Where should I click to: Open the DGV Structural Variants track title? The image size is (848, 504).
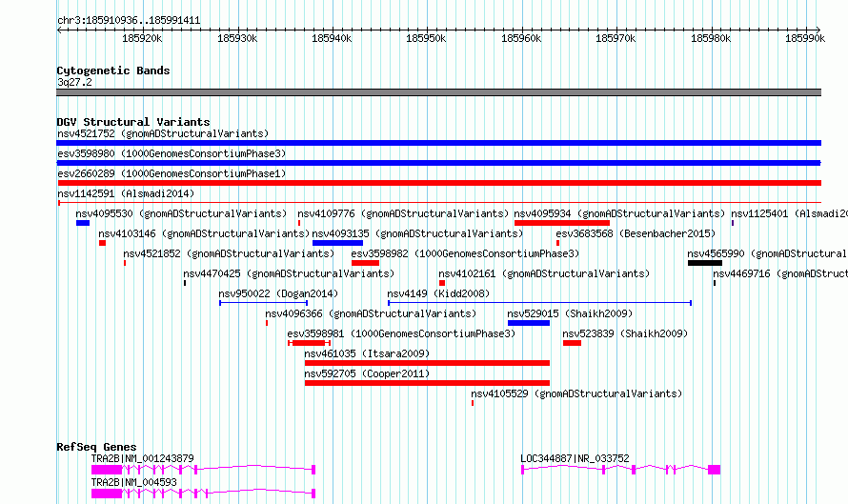point(133,122)
